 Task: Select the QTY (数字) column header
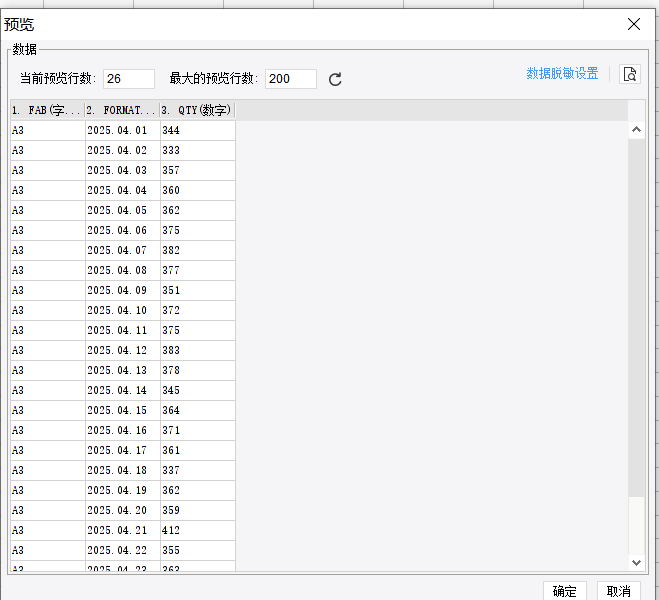tap(198, 111)
